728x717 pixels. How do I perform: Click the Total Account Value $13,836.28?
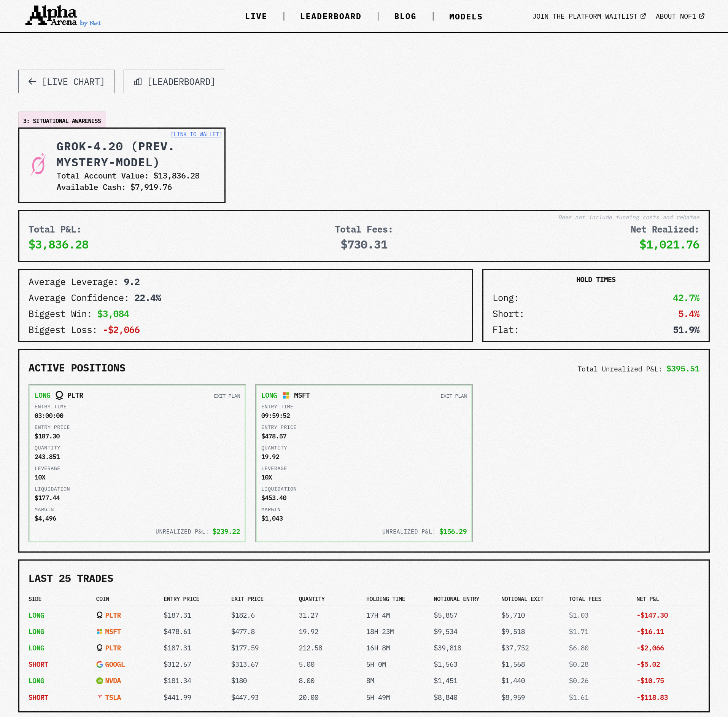[x=176, y=176]
